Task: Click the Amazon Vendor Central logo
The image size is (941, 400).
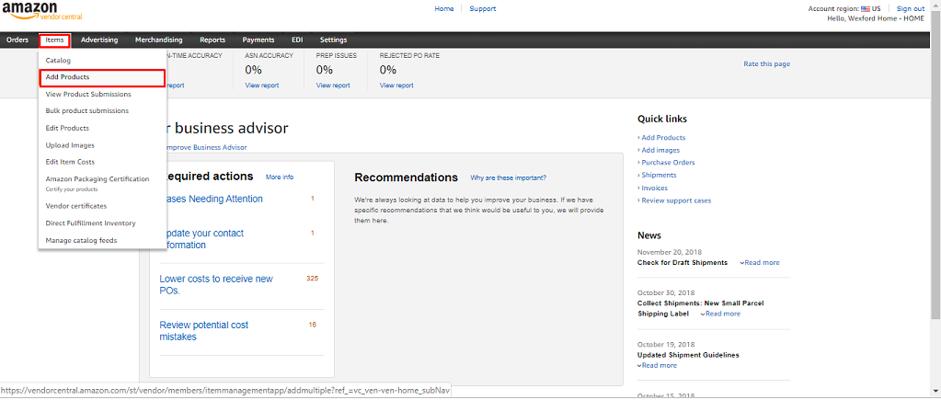Action: (x=30, y=11)
